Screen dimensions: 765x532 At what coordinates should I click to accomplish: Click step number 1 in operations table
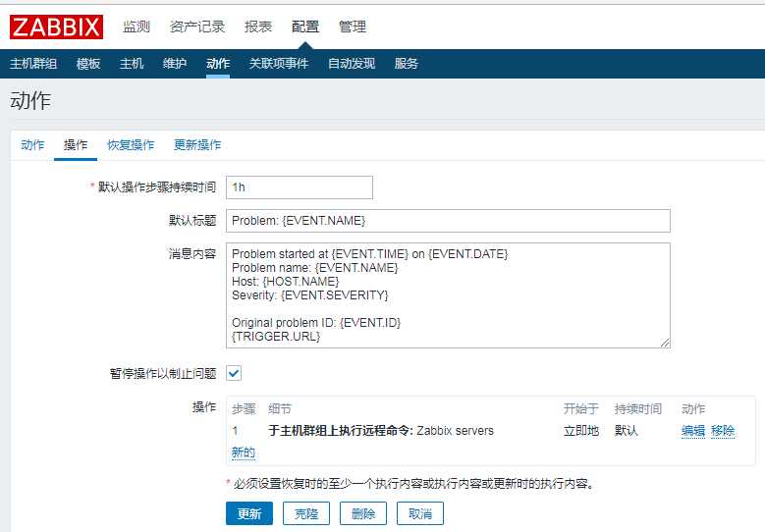point(235,431)
